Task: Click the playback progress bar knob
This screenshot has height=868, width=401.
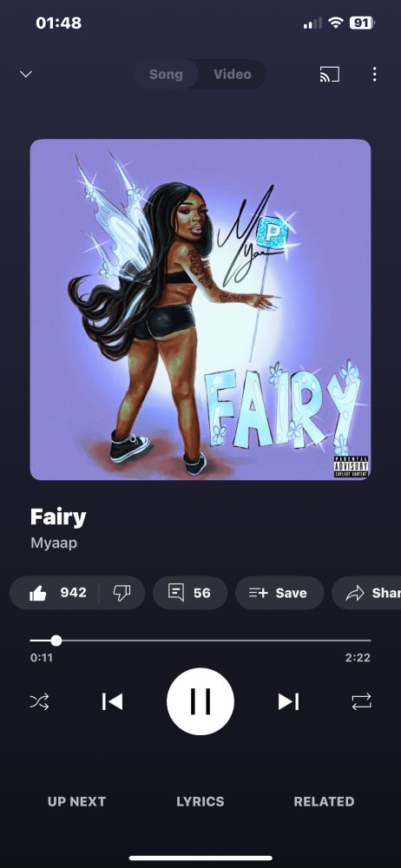Action: (x=56, y=641)
